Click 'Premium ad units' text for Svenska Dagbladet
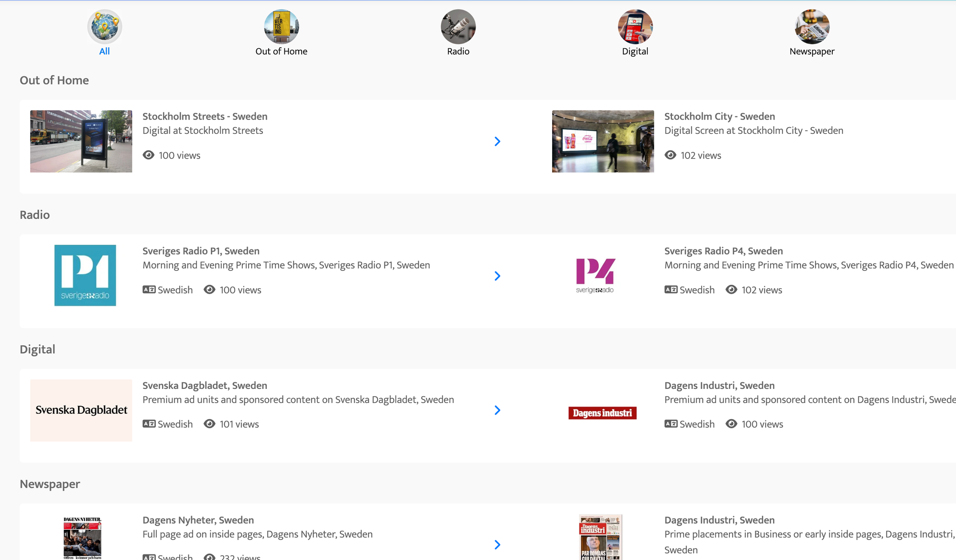956x560 pixels. point(298,399)
